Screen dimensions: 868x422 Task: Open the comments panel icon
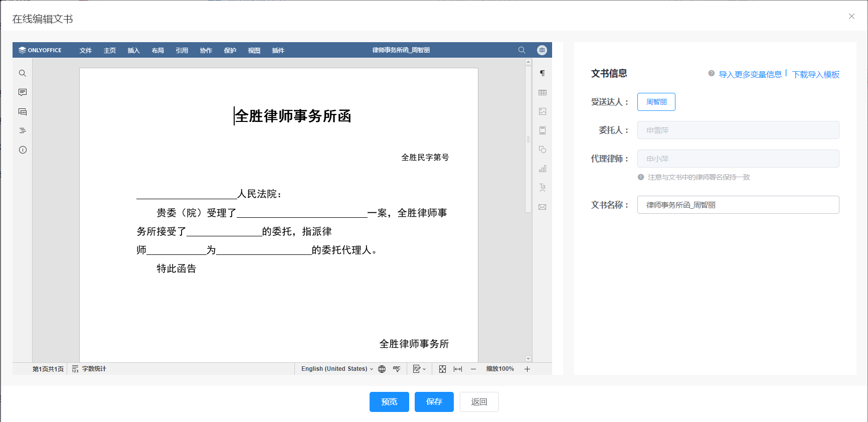pos(23,92)
